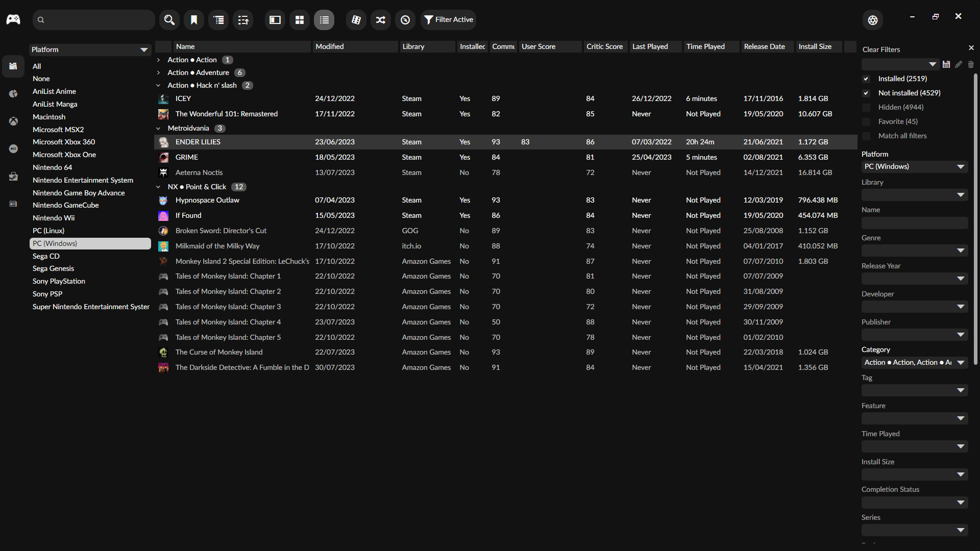This screenshot has width=980, height=551.
Task: Click the shuffle arrows toolbar icon
Action: tap(381, 20)
